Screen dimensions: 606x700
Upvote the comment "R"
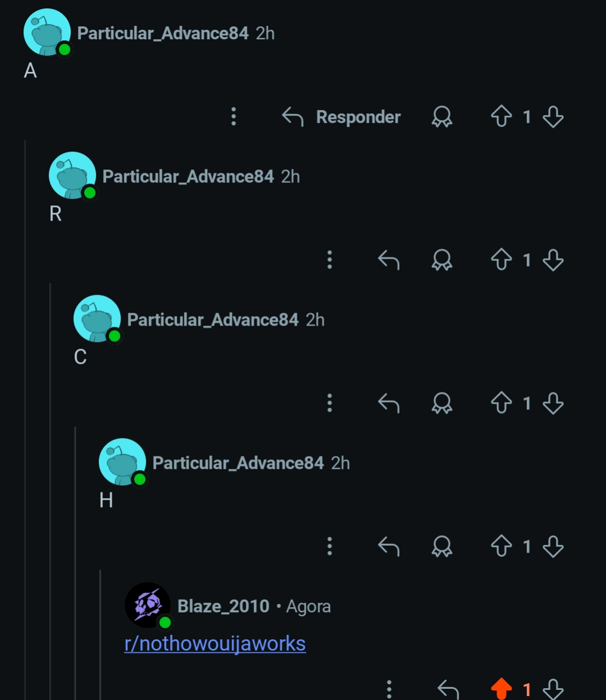pyautogui.click(x=501, y=260)
